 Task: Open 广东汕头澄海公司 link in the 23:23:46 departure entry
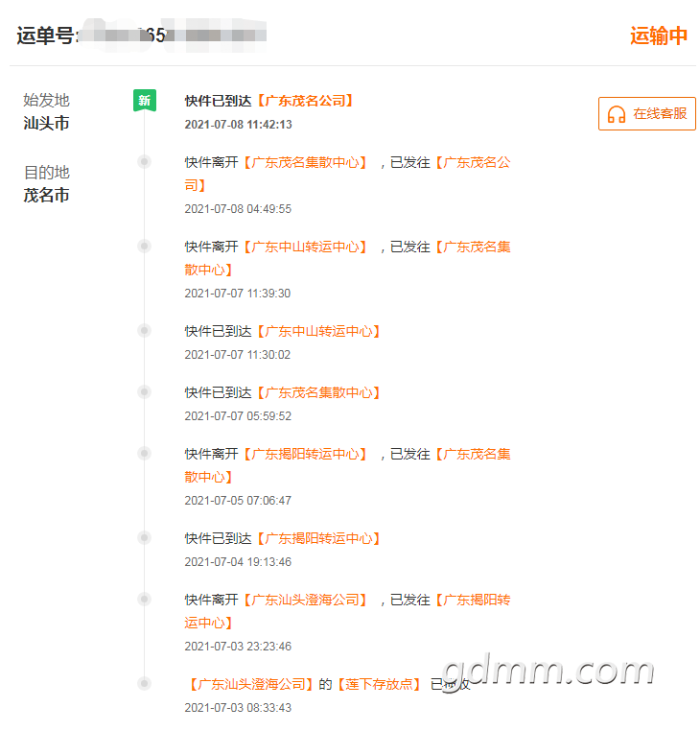pyautogui.click(x=305, y=600)
